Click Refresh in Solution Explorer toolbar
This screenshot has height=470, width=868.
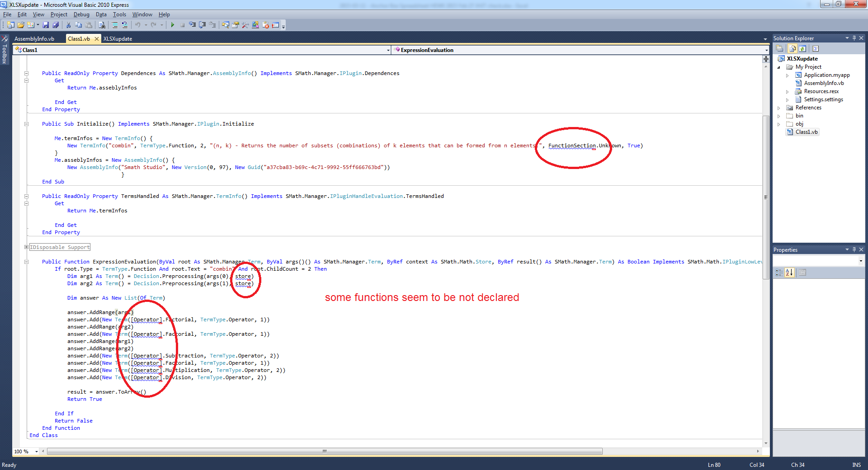coord(802,49)
